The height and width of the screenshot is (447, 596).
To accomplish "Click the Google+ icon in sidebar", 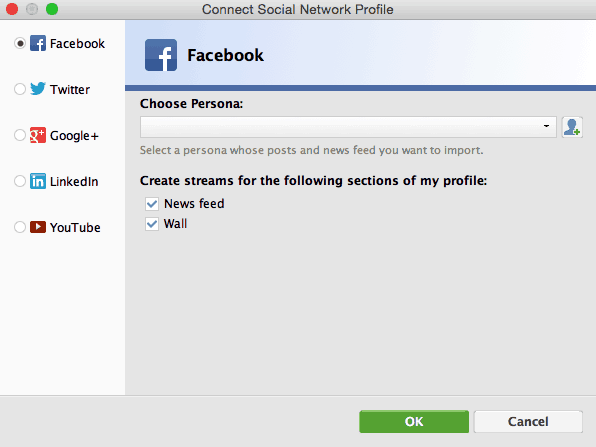I will pyautogui.click(x=38, y=135).
